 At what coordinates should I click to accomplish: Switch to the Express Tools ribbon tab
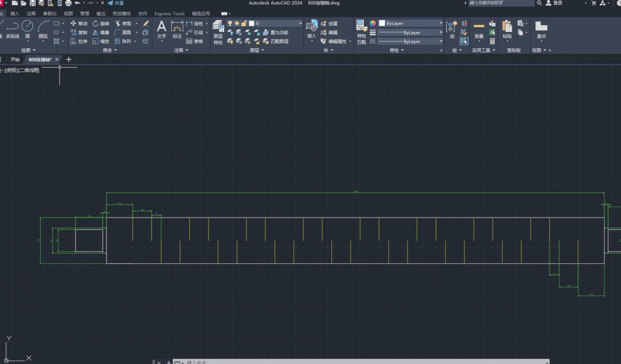click(x=169, y=14)
